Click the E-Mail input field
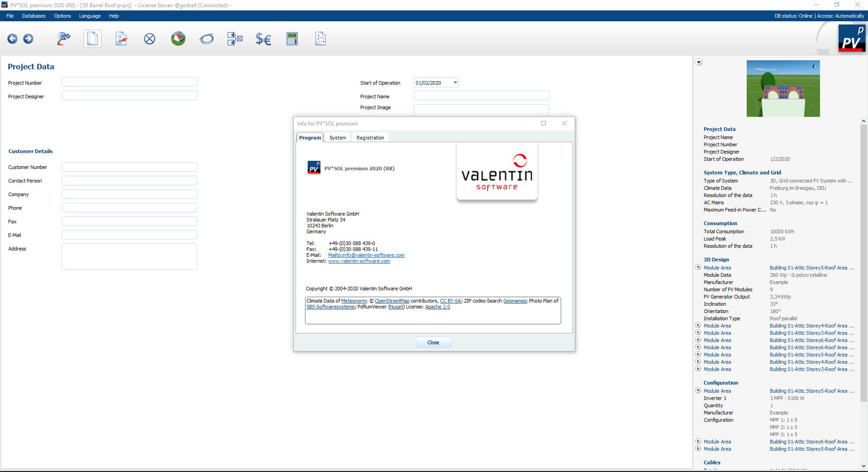868x472 pixels. point(129,235)
